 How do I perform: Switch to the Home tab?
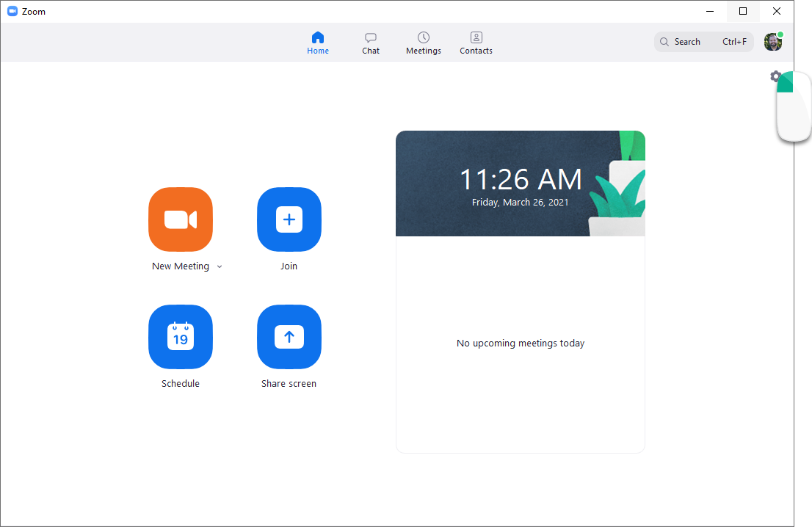point(318,42)
